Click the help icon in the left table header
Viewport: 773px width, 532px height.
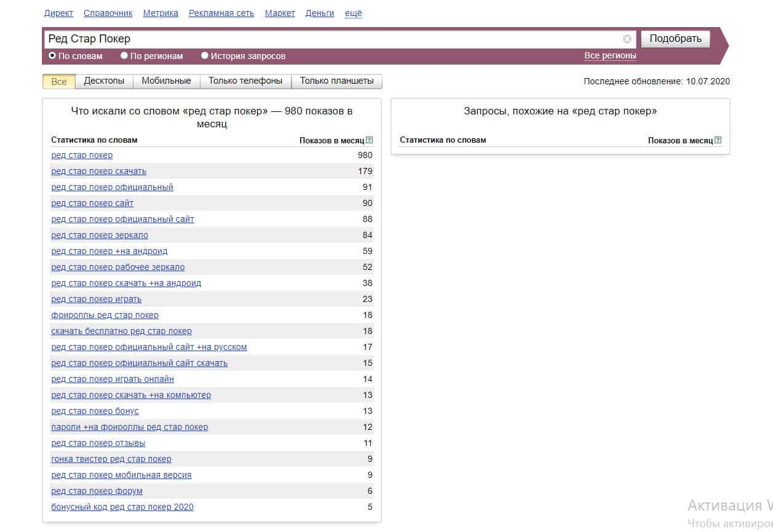click(x=369, y=140)
